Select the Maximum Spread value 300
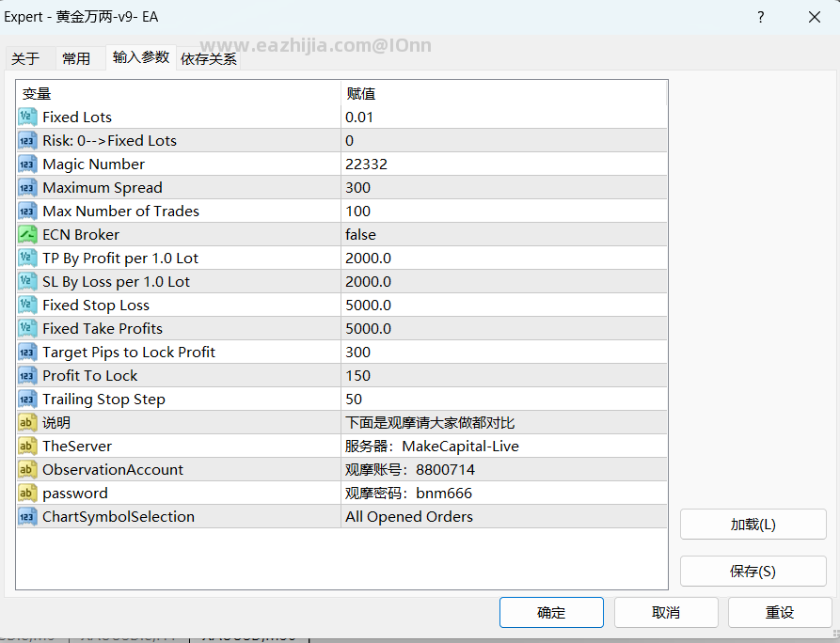The image size is (840, 643). (503, 187)
